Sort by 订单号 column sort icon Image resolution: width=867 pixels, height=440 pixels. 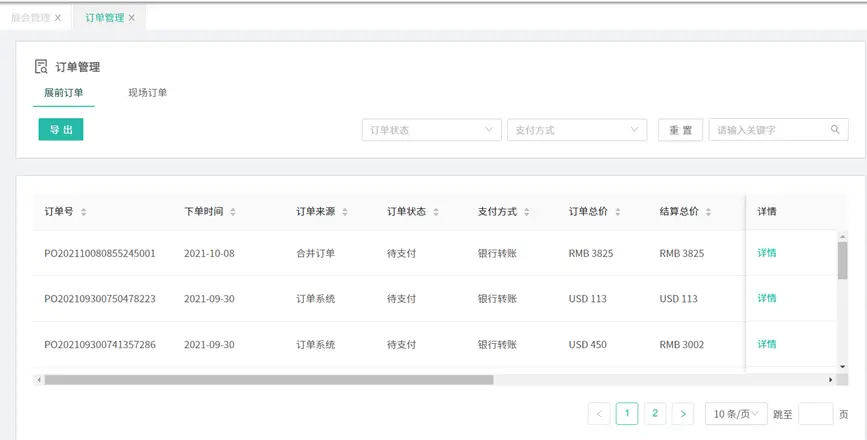tap(84, 212)
